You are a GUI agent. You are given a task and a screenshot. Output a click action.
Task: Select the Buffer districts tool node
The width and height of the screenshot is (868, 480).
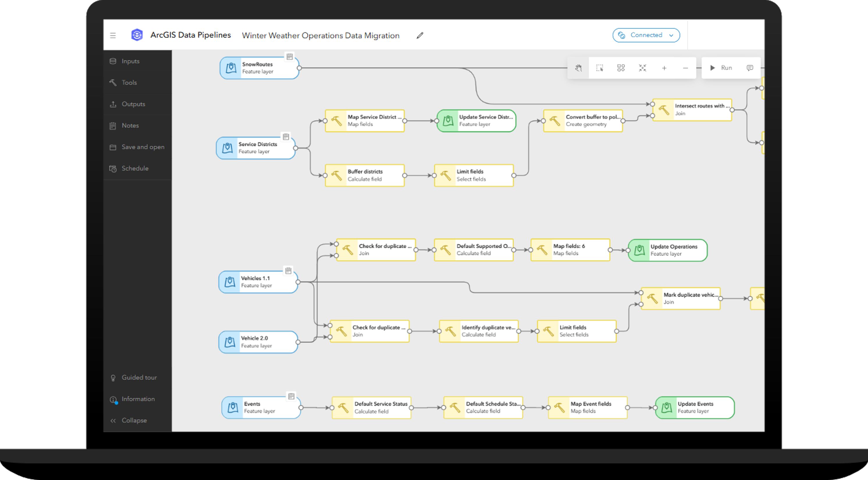coord(365,175)
